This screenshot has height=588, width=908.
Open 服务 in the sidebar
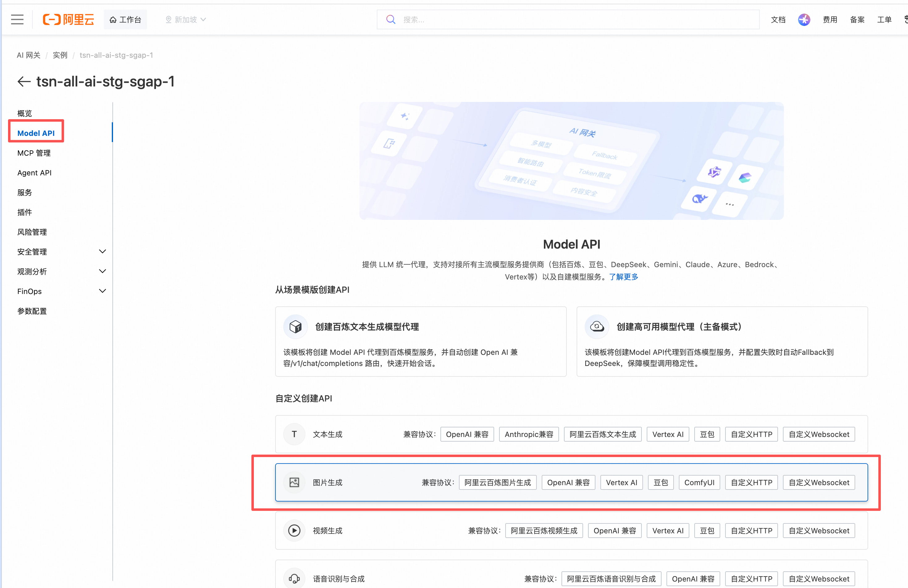coord(25,192)
